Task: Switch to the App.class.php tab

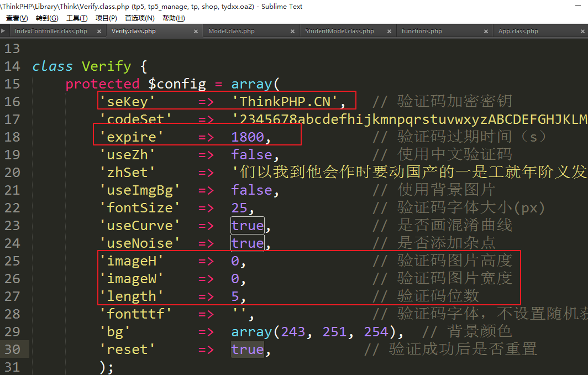Action: [518, 32]
